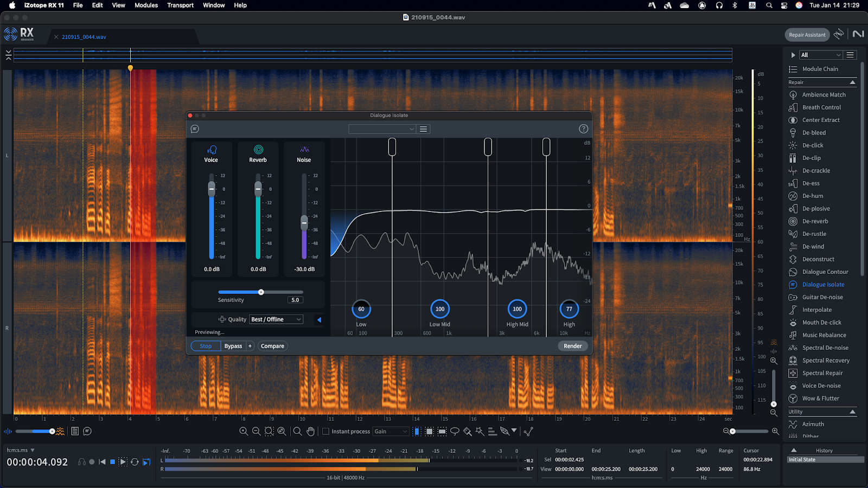This screenshot has width=868, height=488.
Task: Collapse the Repair section
Action: point(852,82)
